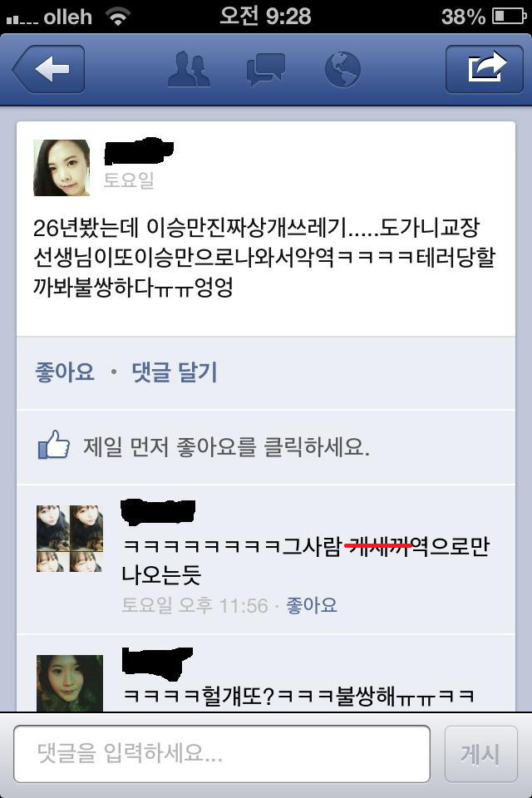The width and height of the screenshot is (532, 798).
Task: Open the second commenter's profile photo
Action: click(x=70, y=683)
